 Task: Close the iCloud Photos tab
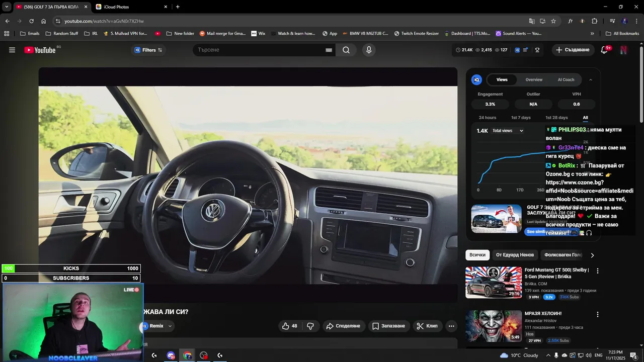pos(166,7)
